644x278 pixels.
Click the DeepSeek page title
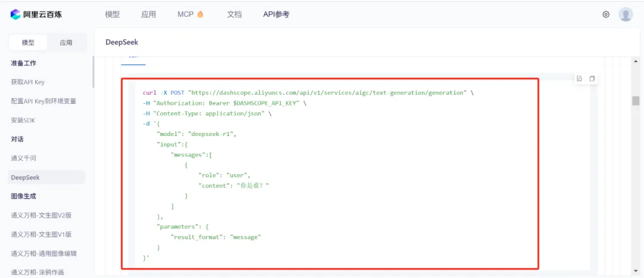[x=122, y=42]
